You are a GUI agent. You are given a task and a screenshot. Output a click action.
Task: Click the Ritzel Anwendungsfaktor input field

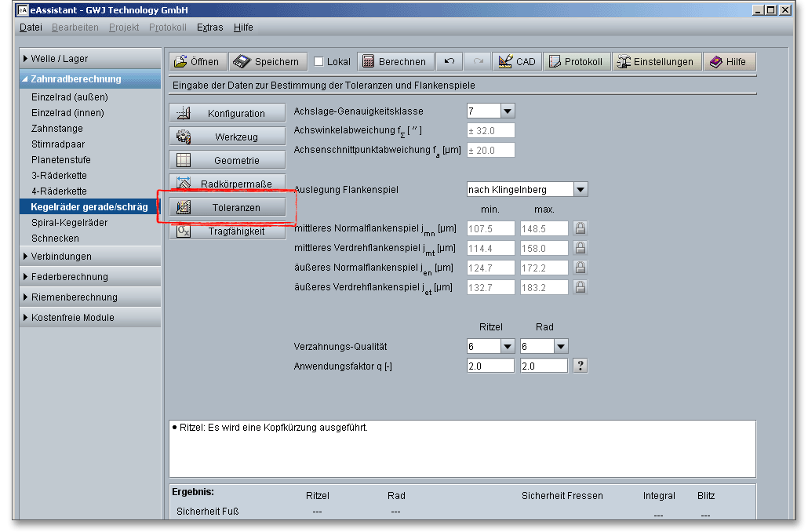pyautogui.click(x=490, y=366)
